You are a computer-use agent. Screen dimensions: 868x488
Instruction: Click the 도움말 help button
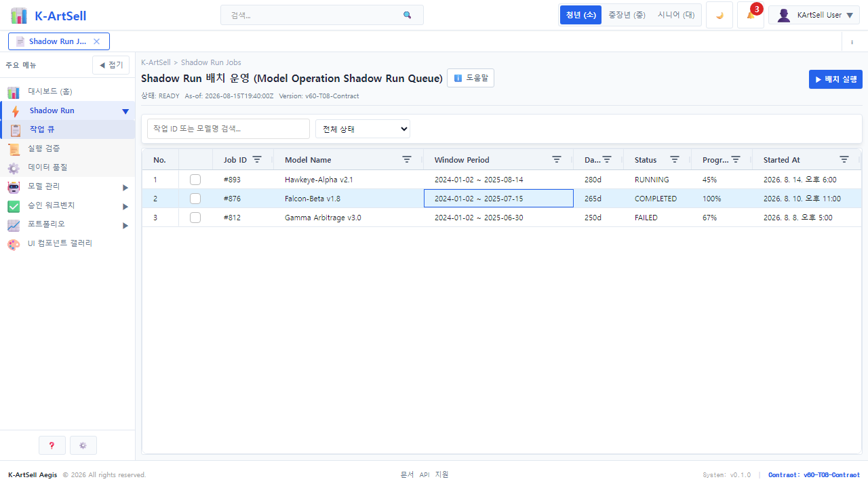(x=471, y=78)
